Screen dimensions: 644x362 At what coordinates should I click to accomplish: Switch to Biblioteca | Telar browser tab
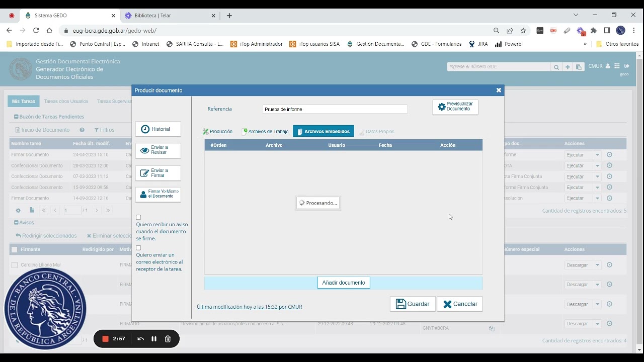click(x=170, y=16)
